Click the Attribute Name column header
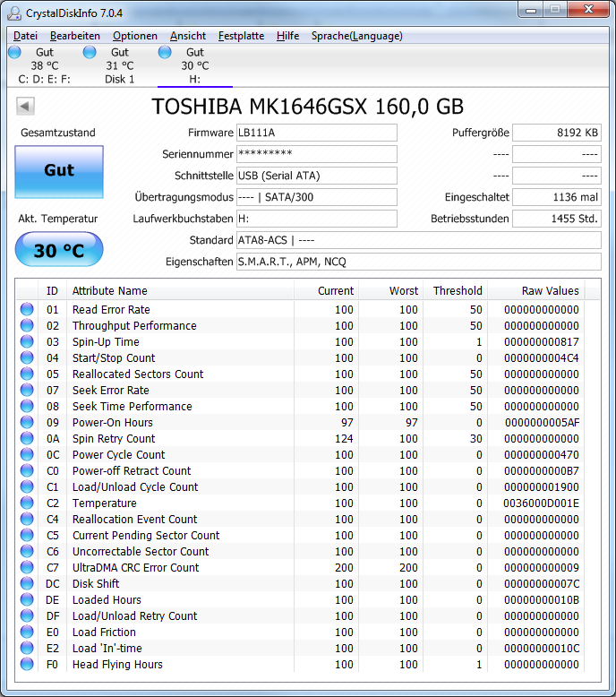Viewport: 616px width, 697px height. pos(180,290)
